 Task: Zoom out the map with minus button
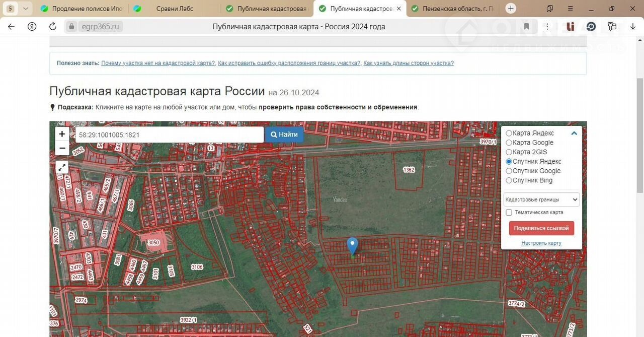[x=62, y=148]
